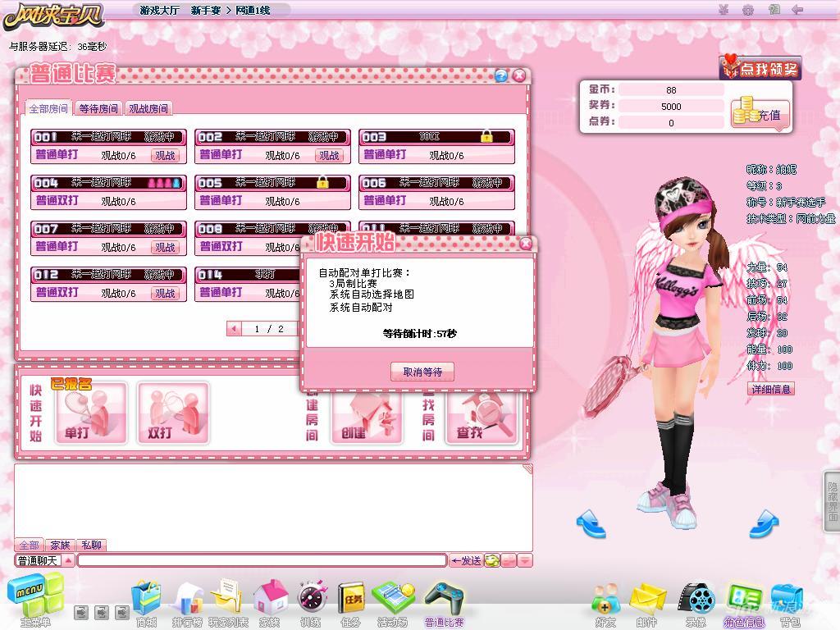Select locked room 005 普通单打
840x630 pixels.
(272, 192)
